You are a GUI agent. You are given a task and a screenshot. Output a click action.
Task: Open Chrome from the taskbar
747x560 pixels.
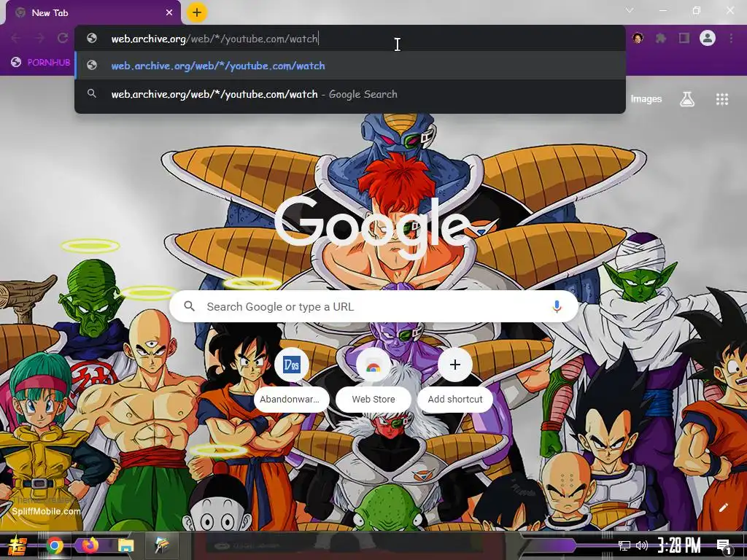point(55,545)
